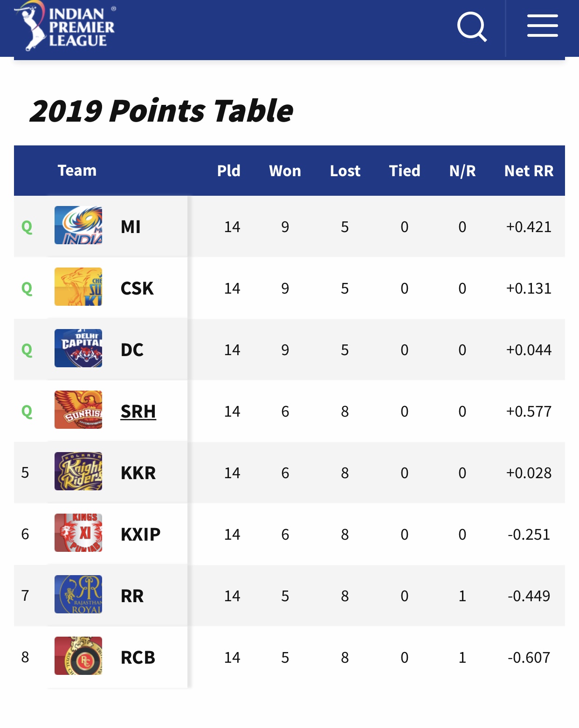
Task: Select the CSK team name
Action: coord(137,288)
